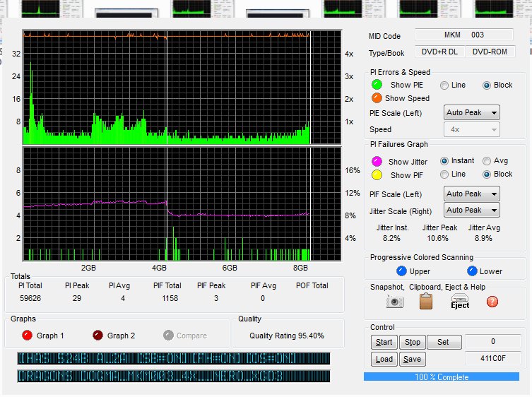This screenshot has width=532, height=397.
Task: Click the Upper progressive color swatch
Action: 401,271
